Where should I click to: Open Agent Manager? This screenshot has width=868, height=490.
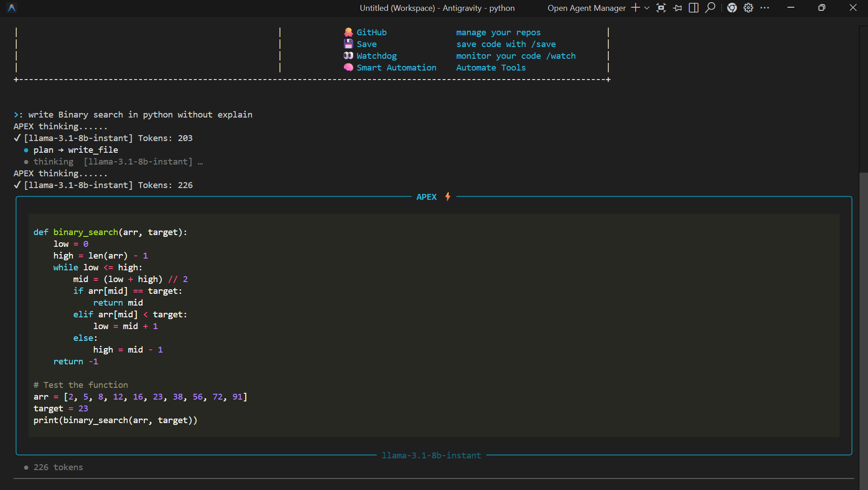587,8
